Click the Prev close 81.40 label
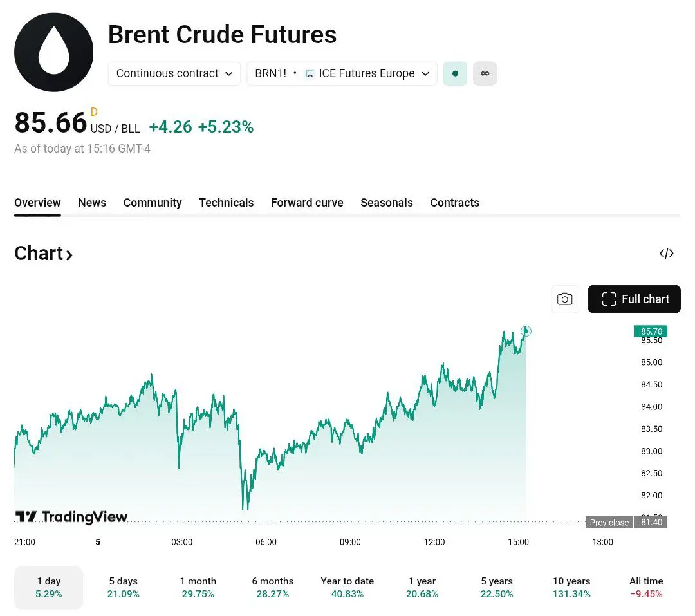 (x=626, y=522)
